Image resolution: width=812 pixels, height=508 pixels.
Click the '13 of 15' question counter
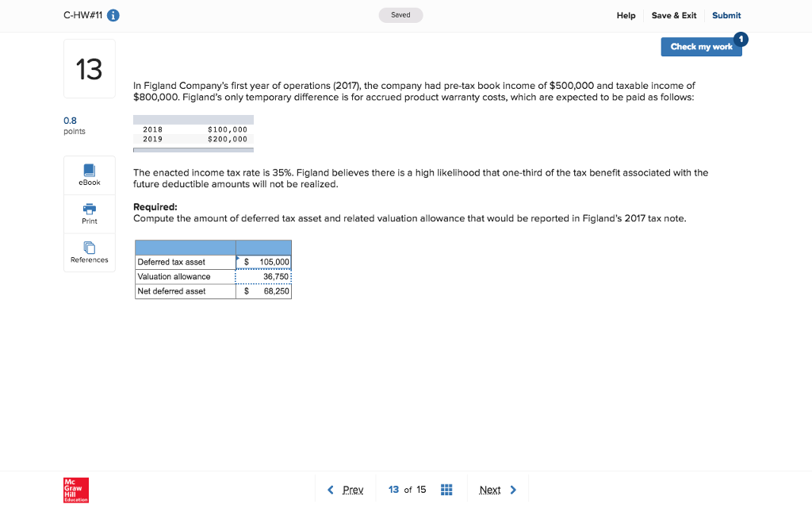(407, 490)
